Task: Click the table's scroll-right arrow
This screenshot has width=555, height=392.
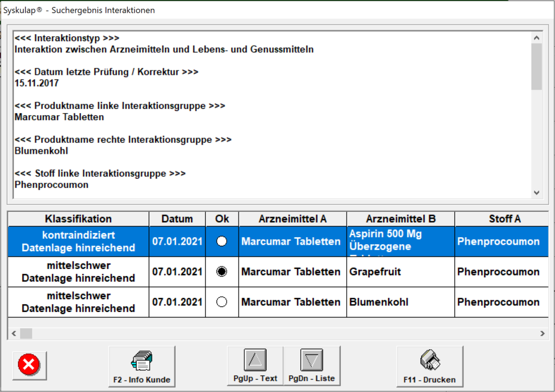Action: click(542, 334)
